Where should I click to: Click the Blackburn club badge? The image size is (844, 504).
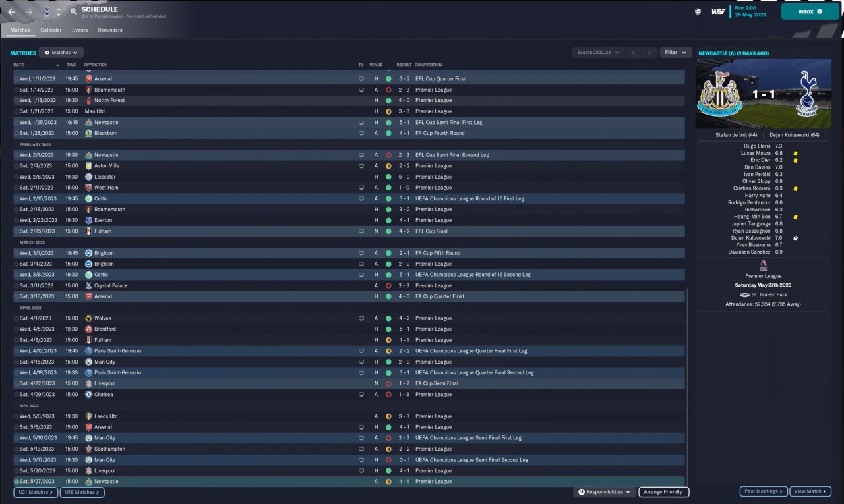pos(89,133)
